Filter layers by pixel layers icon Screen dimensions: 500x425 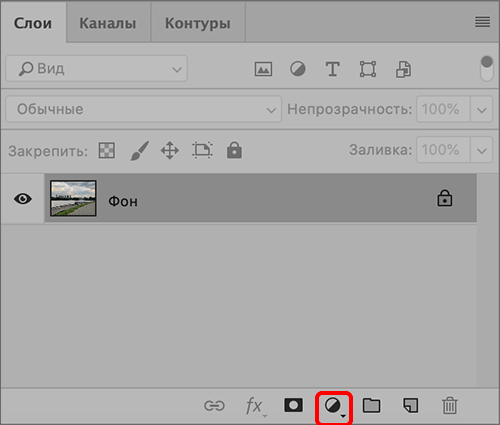(x=263, y=69)
